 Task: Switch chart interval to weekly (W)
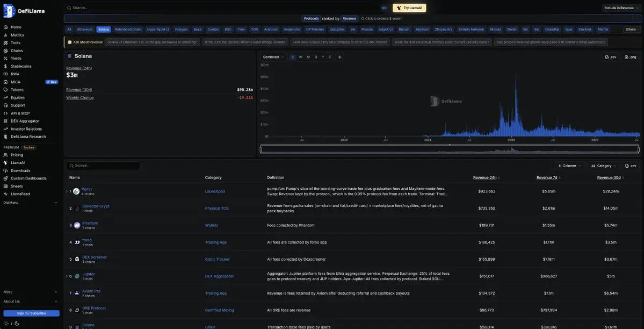[x=300, y=57]
